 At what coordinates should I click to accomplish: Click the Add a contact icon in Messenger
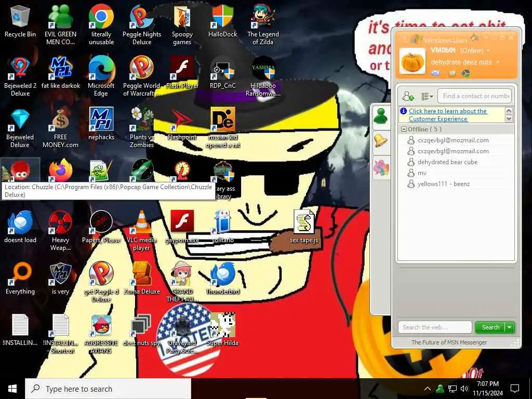pyautogui.click(x=408, y=97)
